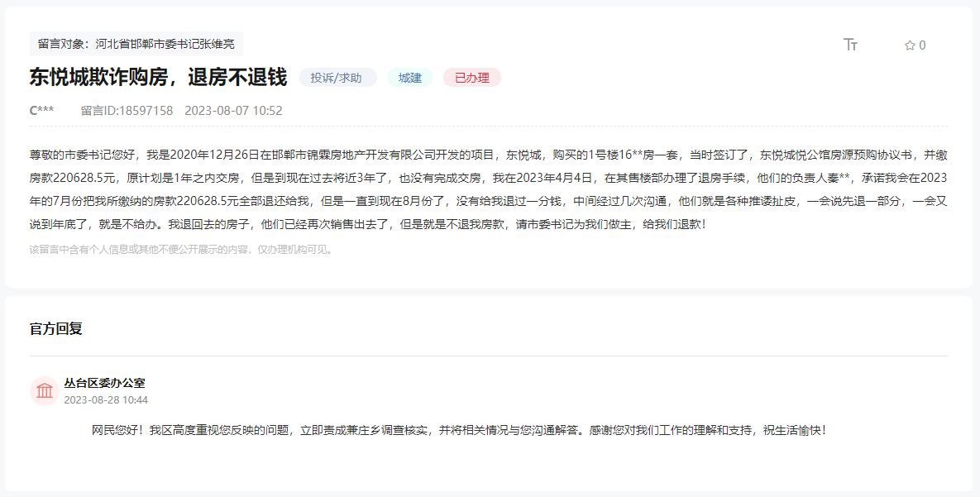Click the 已办理 status tag
The height and width of the screenshot is (497, 980).
click(472, 78)
